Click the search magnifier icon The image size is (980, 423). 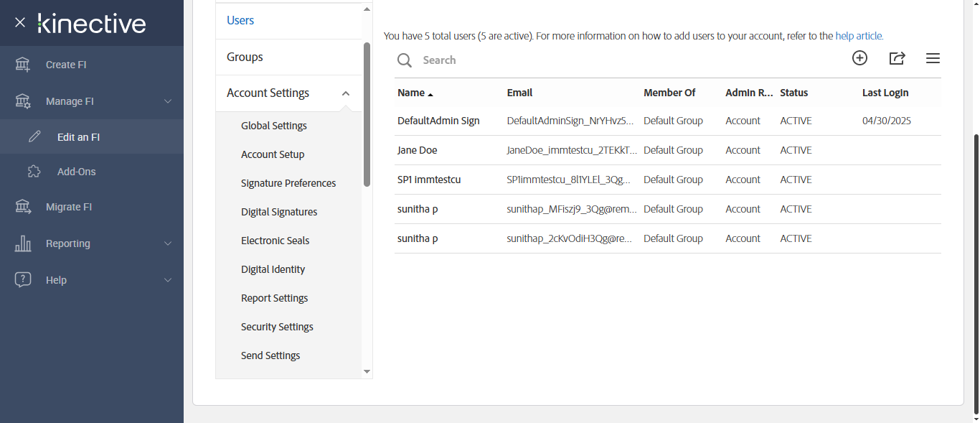click(x=405, y=60)
